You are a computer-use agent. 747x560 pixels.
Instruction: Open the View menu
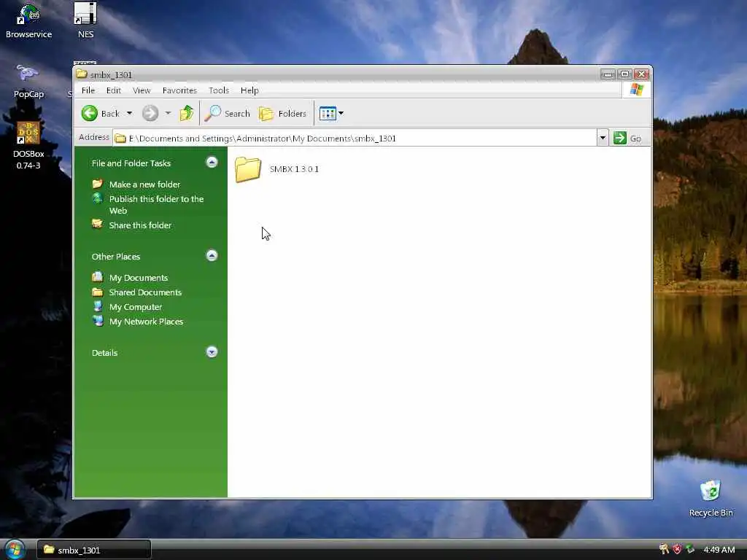[142, 90]
